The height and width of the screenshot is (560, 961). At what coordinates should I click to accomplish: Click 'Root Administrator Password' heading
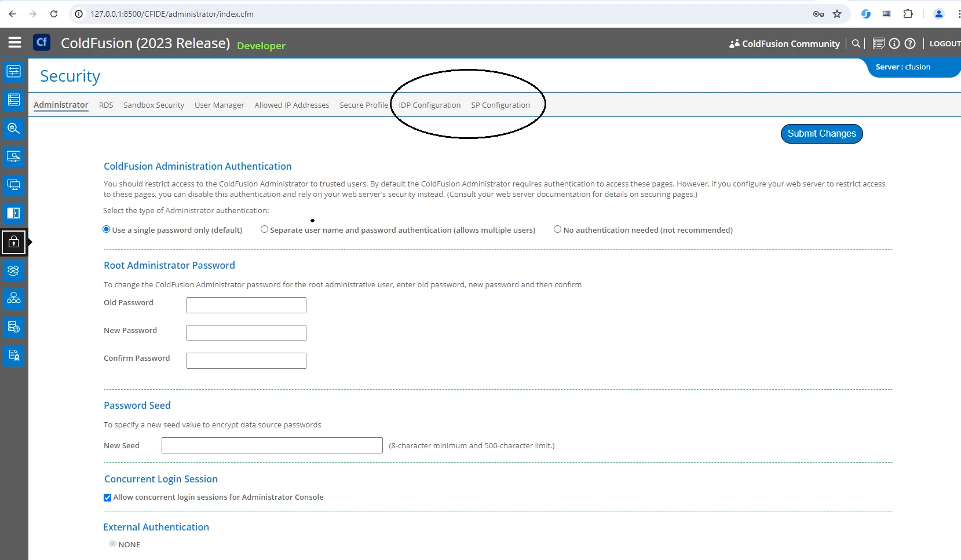pos(169,265)
